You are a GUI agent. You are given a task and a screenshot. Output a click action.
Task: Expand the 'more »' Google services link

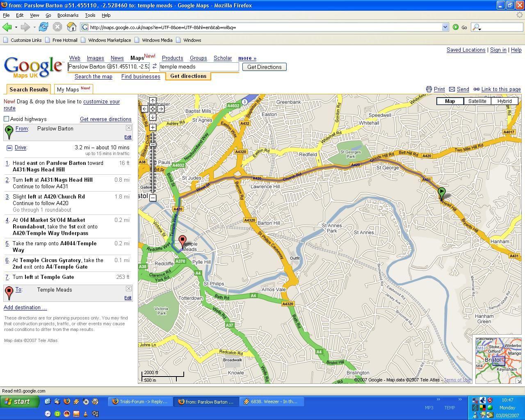[247, 58]
